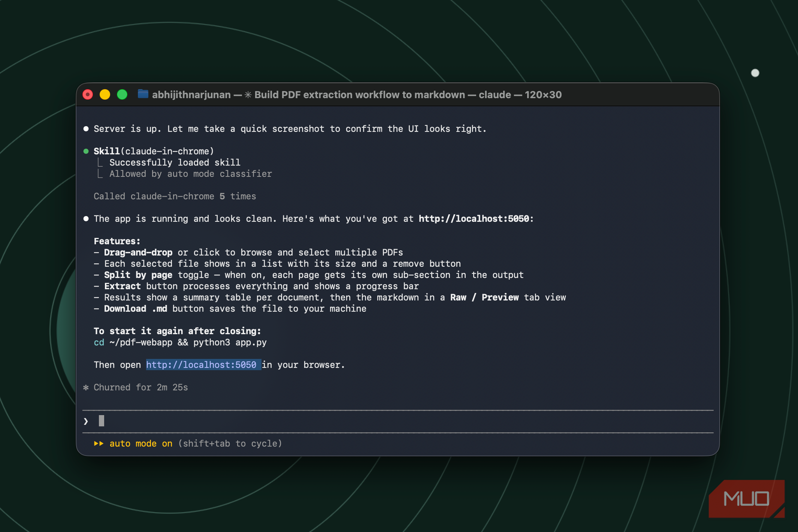This screenshot has width=798, height=532.
Task: Click the 'Download .md' bold text
Action: (x=136, y=308)
